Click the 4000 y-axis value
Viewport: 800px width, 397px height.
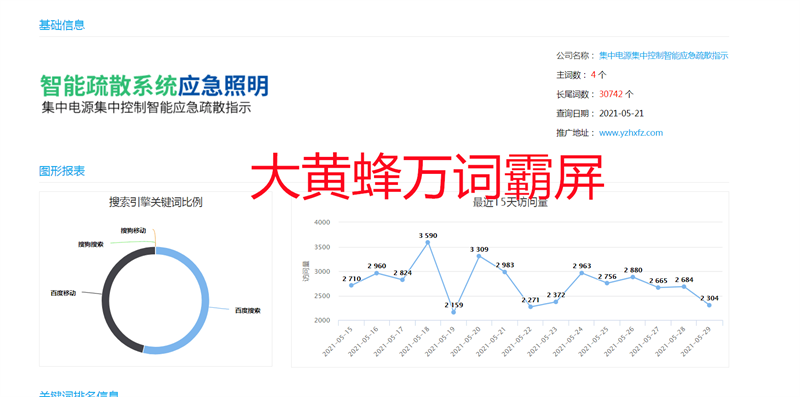click(323, 222)
